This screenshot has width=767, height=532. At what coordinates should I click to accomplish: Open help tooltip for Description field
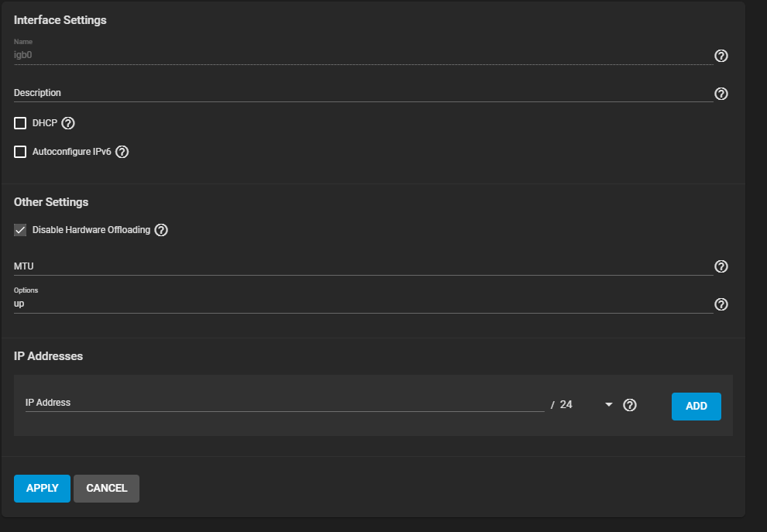[721, 94]
